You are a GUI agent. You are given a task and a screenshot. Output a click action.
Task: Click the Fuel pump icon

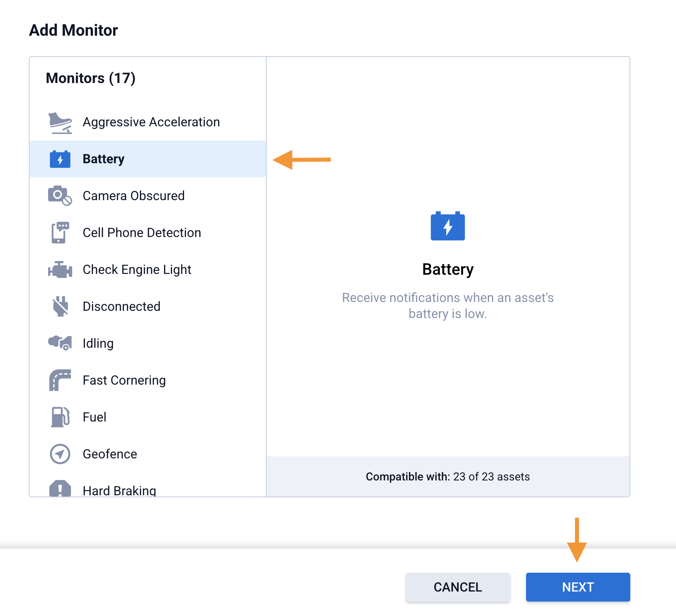(x=60, y=417)
